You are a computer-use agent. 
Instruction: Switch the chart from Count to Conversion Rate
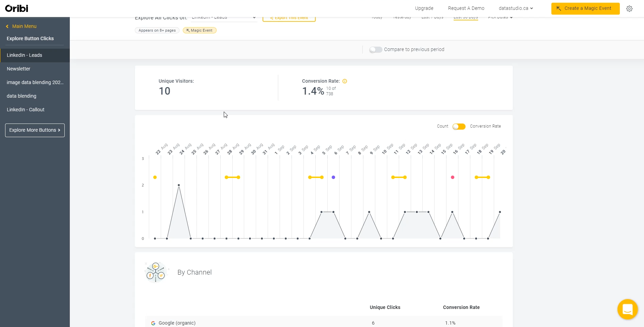(459, 126)
